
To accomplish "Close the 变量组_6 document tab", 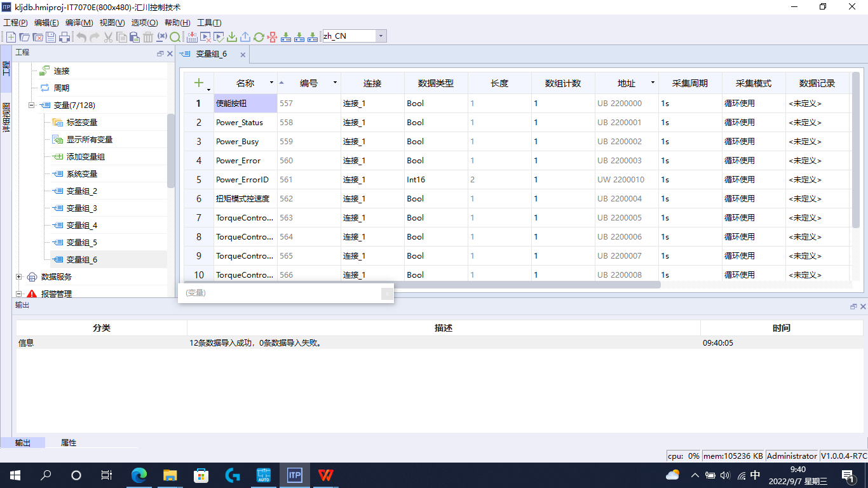I will click(243, 55).
